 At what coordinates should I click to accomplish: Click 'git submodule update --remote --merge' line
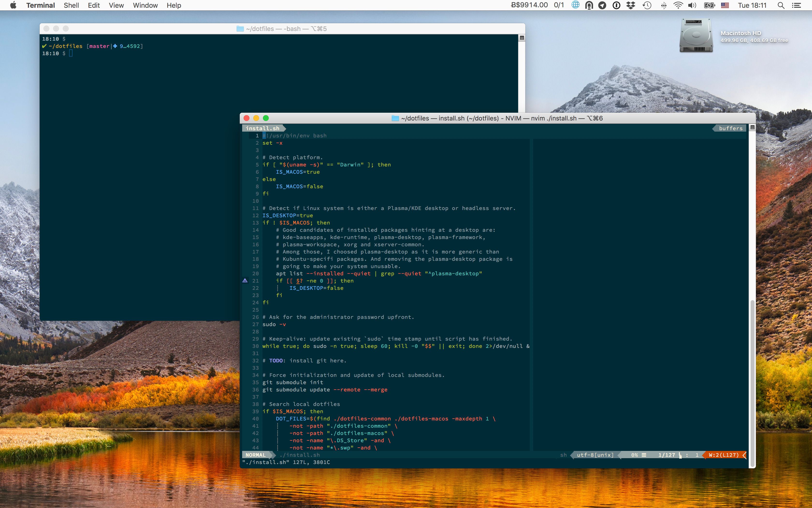[325, 390]
